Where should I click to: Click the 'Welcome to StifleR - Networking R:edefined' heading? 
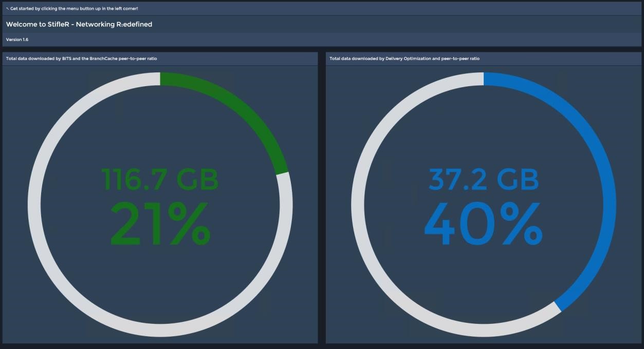79,24
